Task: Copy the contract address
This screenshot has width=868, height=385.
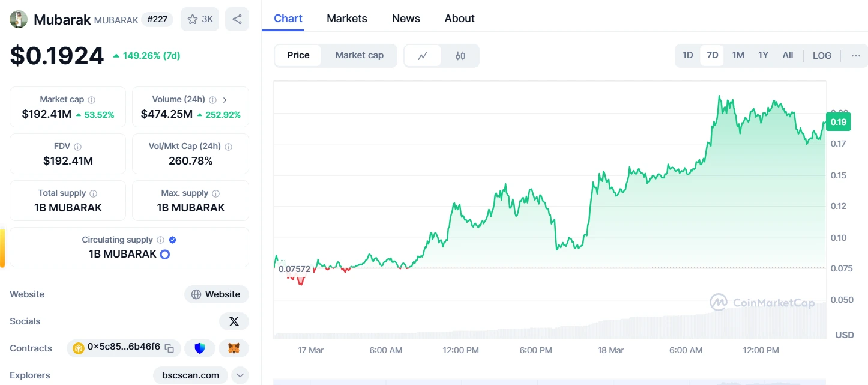Action: click(169, 348)
